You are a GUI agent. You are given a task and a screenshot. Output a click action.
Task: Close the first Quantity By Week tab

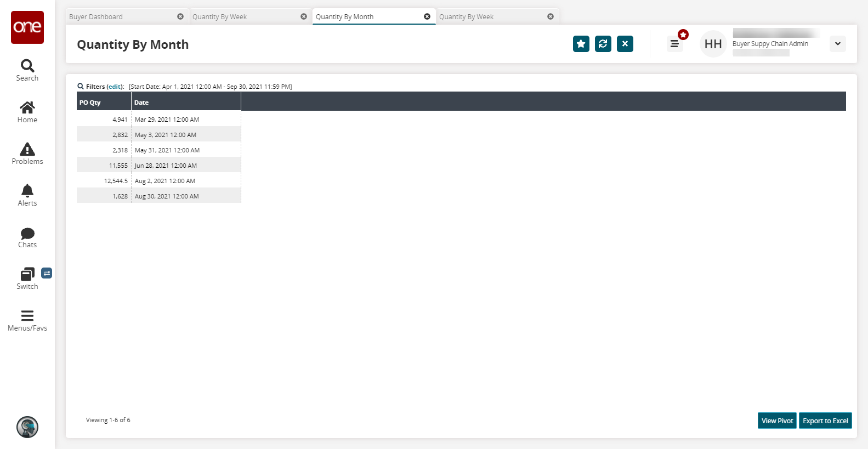coord(304,16)
